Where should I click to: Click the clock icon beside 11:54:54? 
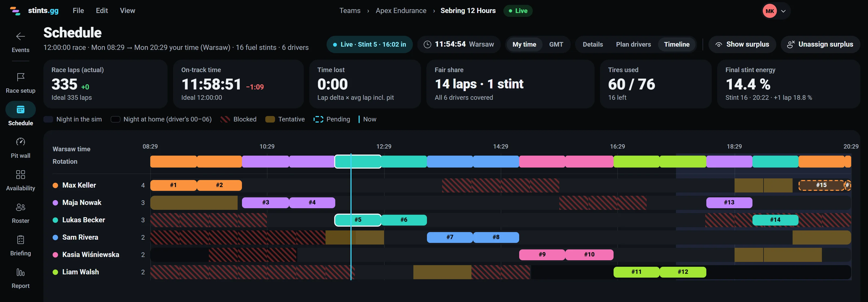point(427,44)
